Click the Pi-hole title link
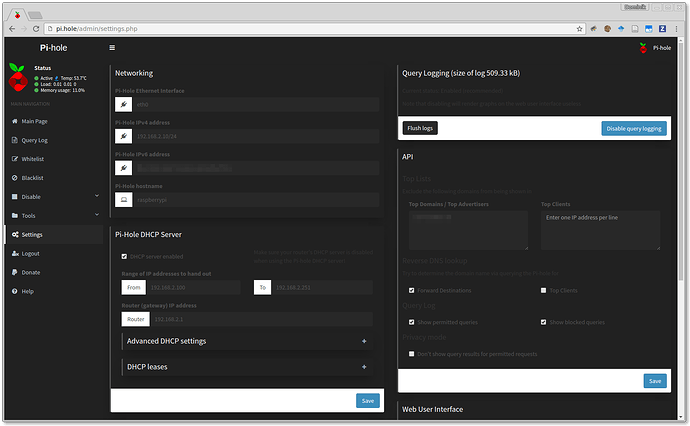Screen dimensions: 690x426 (x=53, y=48)
